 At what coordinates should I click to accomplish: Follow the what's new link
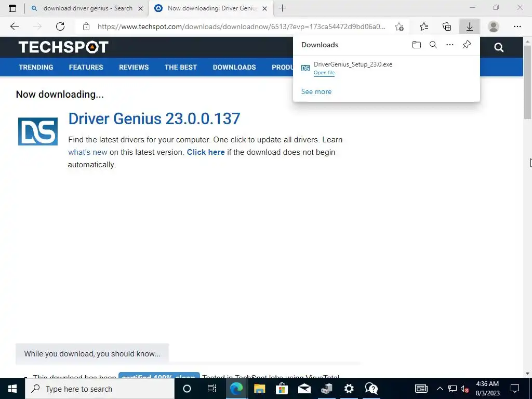[87, 152]
